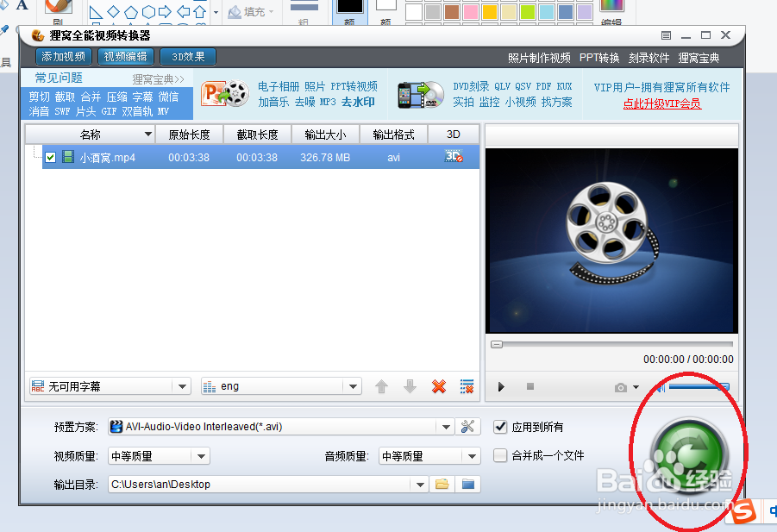The image size is (777, 532).
Task: Sort by 原始长度 column header
Action: (190, 135)
